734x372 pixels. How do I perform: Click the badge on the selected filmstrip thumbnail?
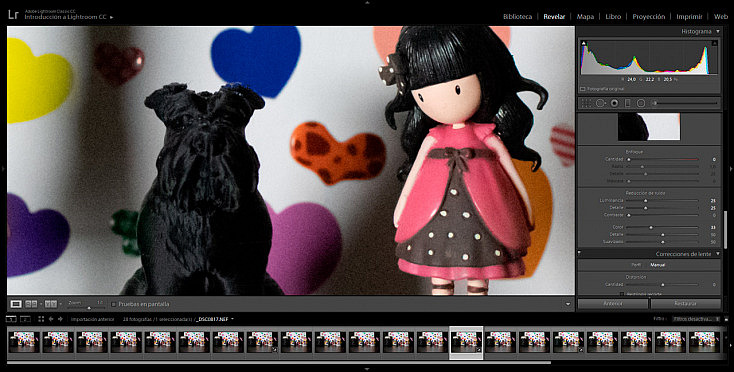479,349
